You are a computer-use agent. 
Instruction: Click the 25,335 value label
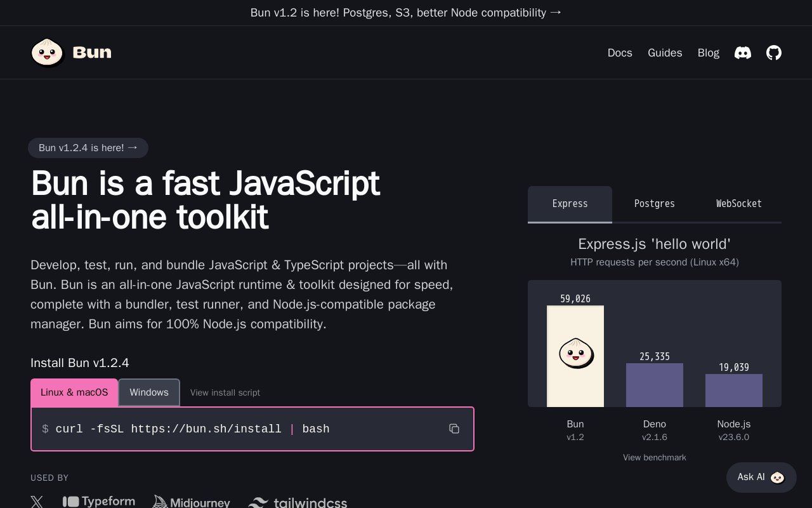(x=655, y=356)
